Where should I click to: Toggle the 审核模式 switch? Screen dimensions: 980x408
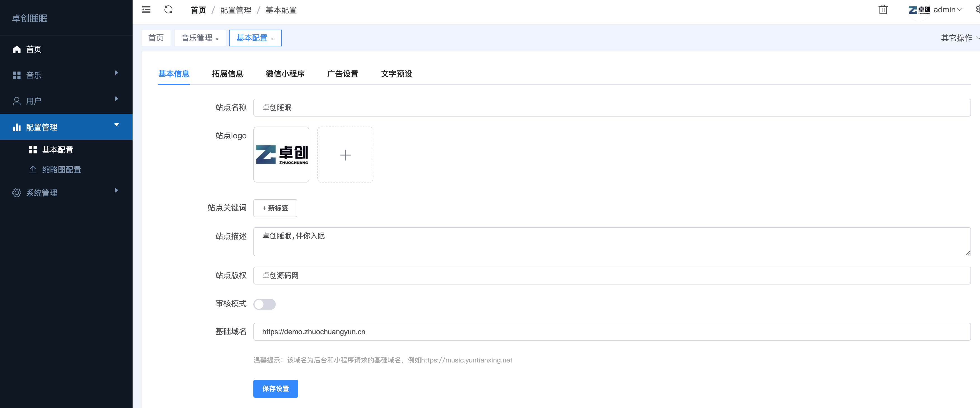click(264, 304)
